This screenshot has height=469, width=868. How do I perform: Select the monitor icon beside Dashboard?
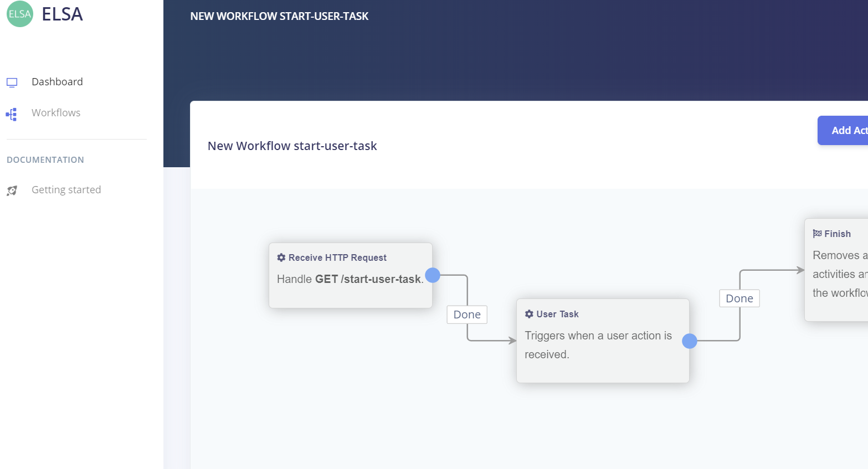click(12, 81)
